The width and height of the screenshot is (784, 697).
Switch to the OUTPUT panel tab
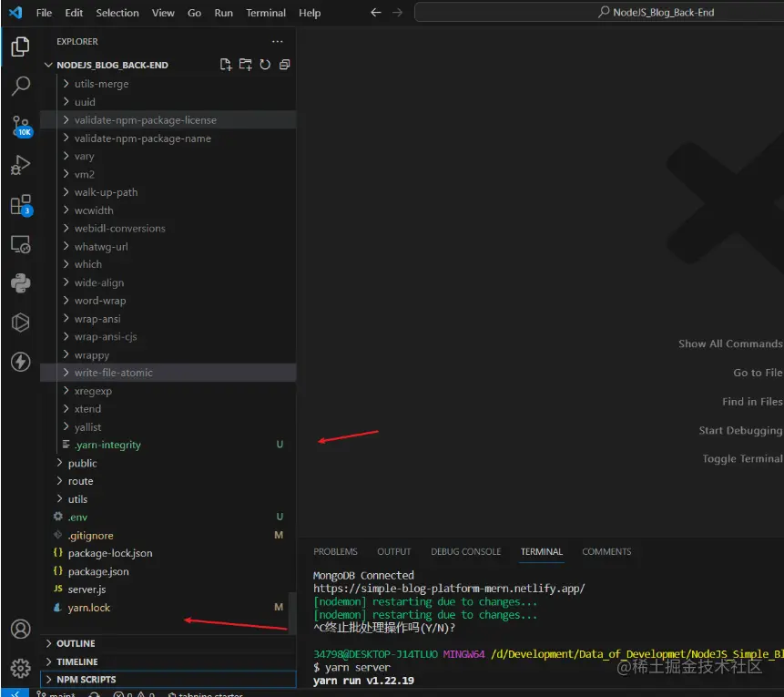[x=394, y=551]
